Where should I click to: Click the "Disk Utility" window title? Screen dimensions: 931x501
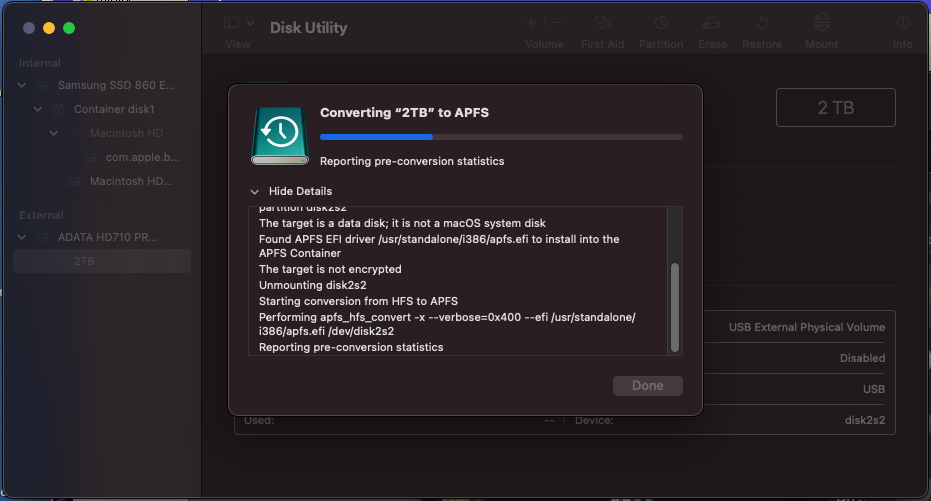click(x=309, y=28)
